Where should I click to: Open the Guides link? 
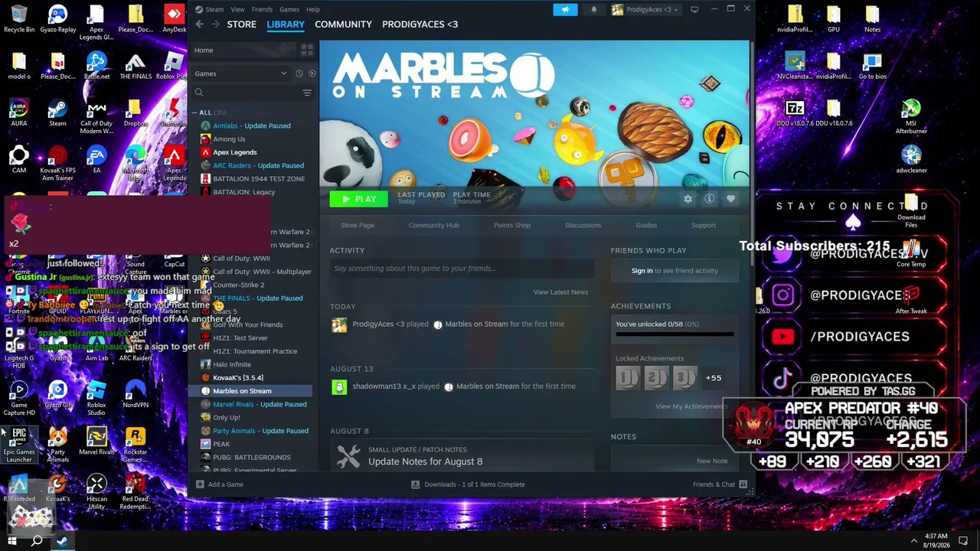pos(646,225)
